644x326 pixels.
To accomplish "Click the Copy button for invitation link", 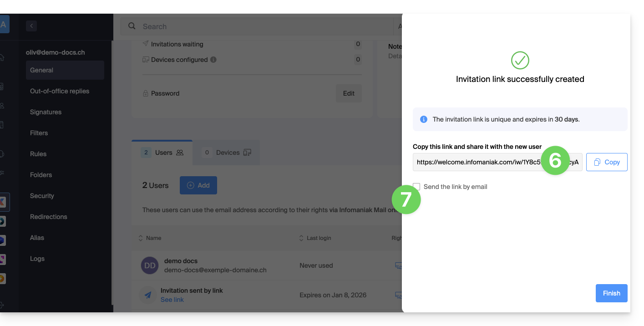I will [x=606, y=162].
